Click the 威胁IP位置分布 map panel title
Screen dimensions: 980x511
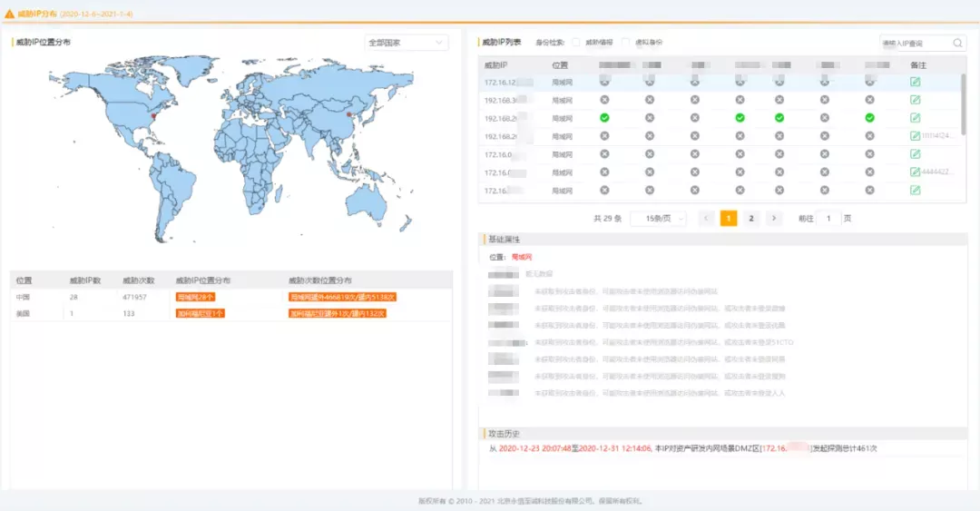(x=44, y=43)
